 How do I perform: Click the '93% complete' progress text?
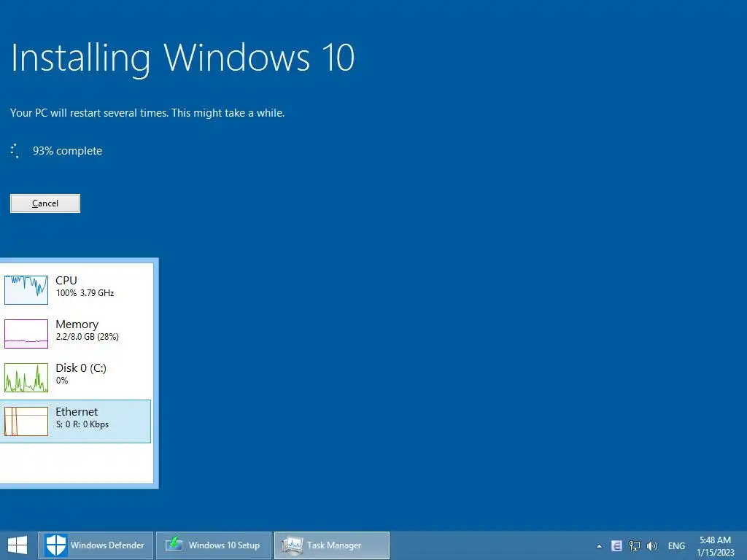tap(67, 151)
